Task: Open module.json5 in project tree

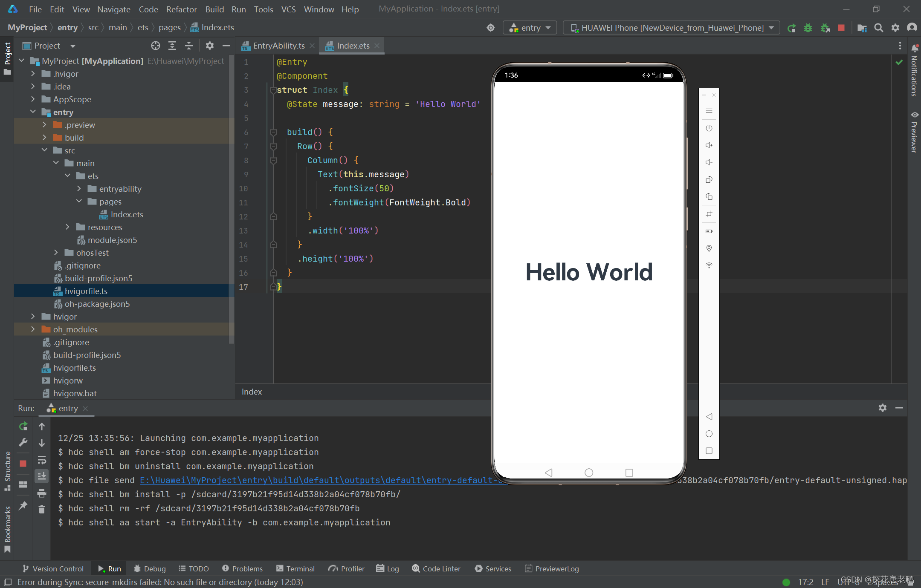Action: (112, 240)
